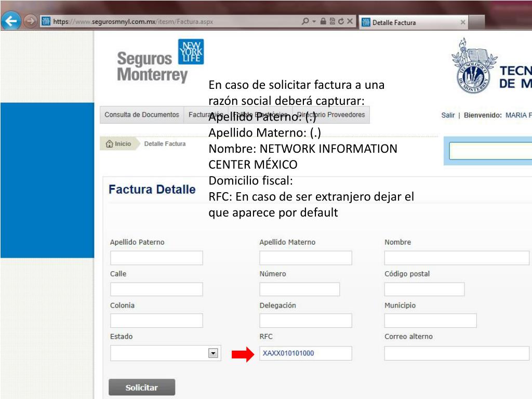The height and width of the screenshot is (399, 532).
Task: Click the Tecnológico de Monterrey emblem
Action: coord(474,66)
